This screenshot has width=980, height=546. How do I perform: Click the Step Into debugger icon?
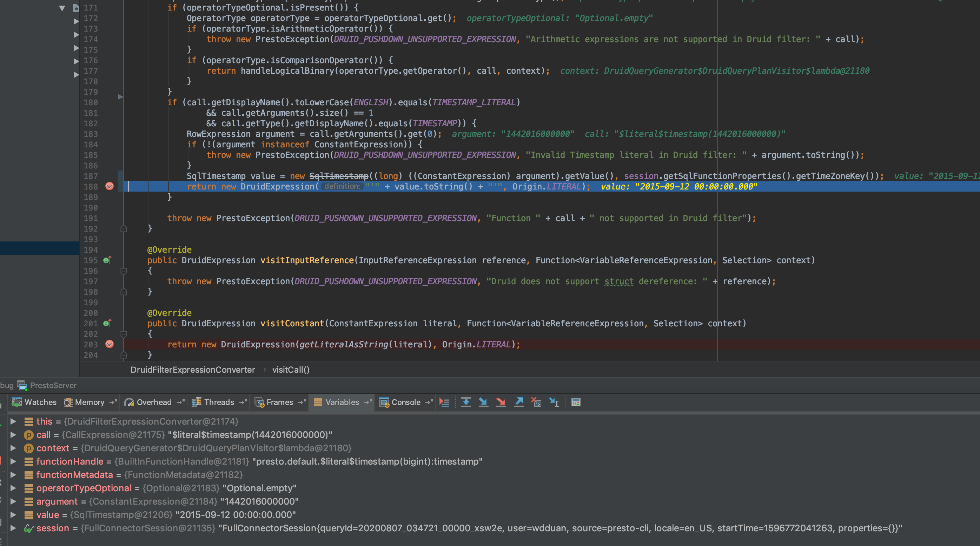click(x=483, y=402)
